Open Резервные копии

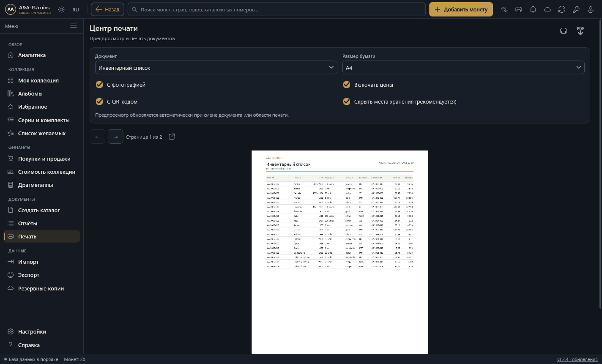tap(41, 288)
